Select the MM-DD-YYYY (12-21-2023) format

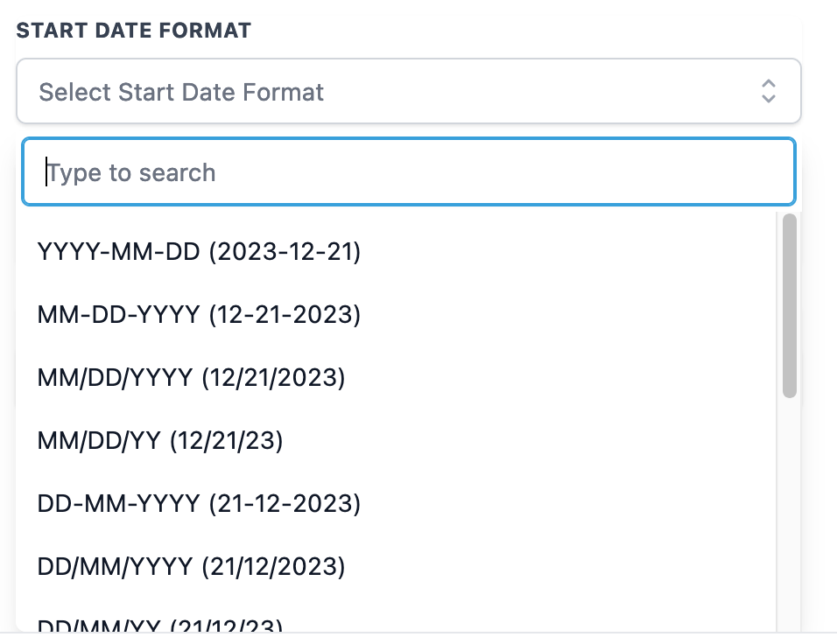pos(199,315)
